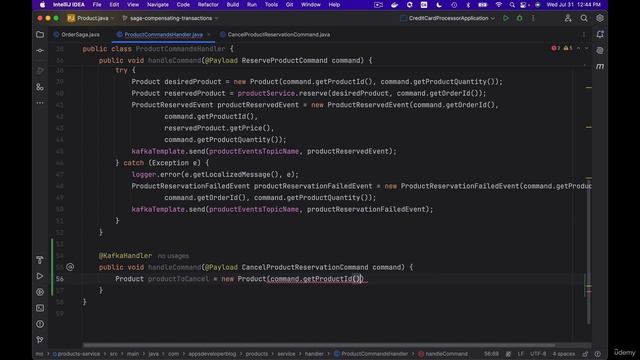Select the ProductCommandsHandler.java tab
The width and height of the screenshot is (640, 360).
pos(163,35)
